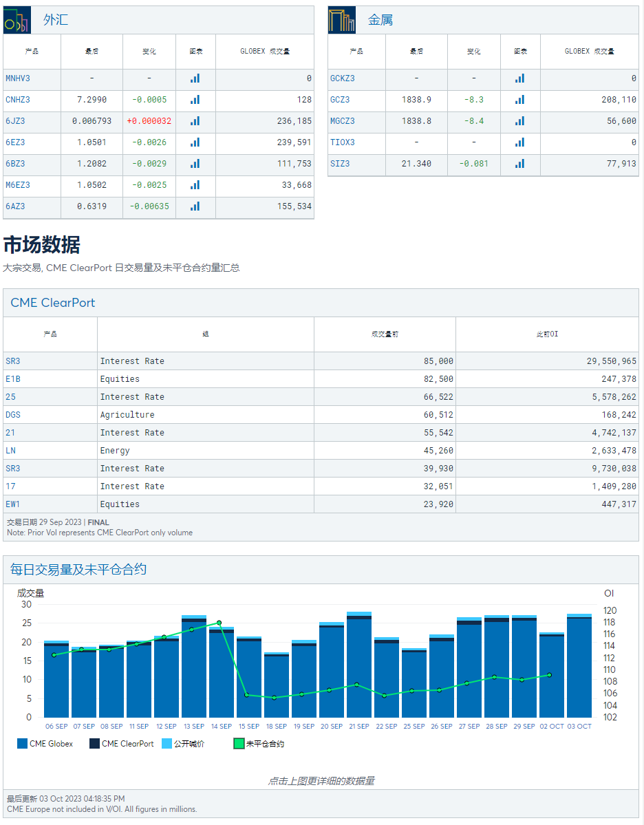Open the EW1 Equities product link
The image size is (644, 825).
click(12, 504)
